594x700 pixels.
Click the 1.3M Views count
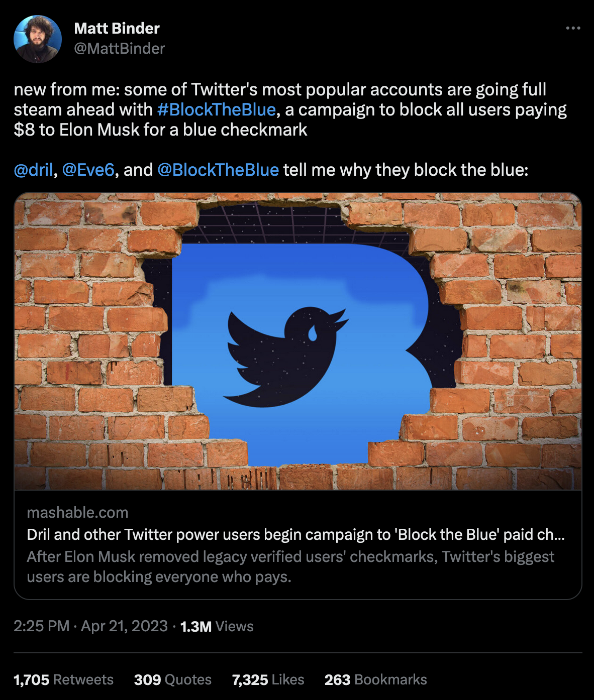216,627
